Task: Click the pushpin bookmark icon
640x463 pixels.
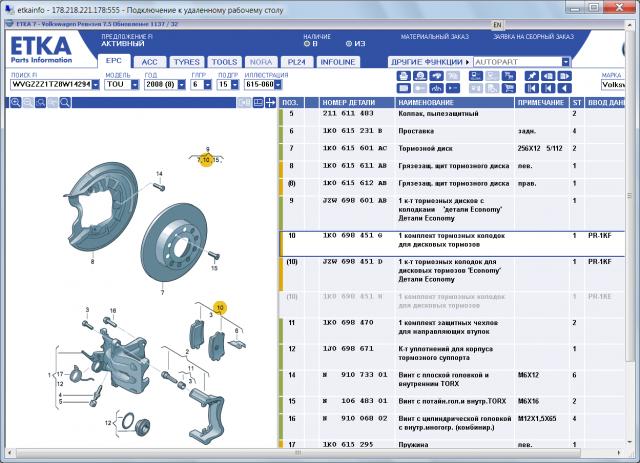Action: [x=531, y=76]
